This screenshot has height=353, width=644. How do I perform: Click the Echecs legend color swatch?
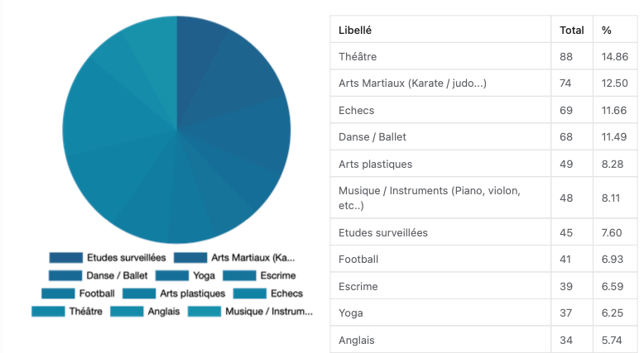(250, 293)
